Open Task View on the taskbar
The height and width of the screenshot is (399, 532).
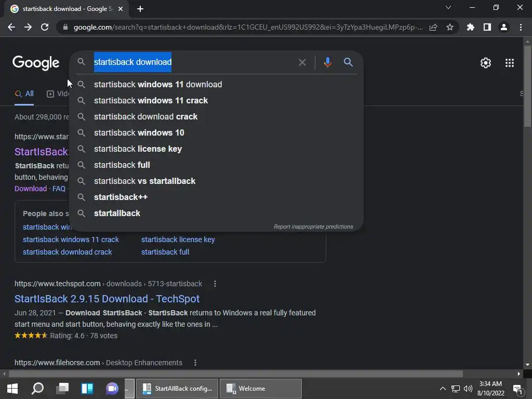pyautogui.click(x=62, y=389)
